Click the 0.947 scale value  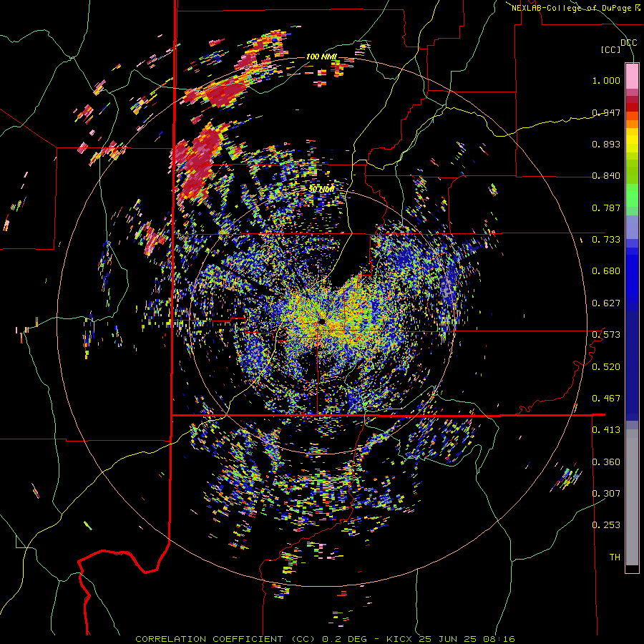[x=606, y=112]
